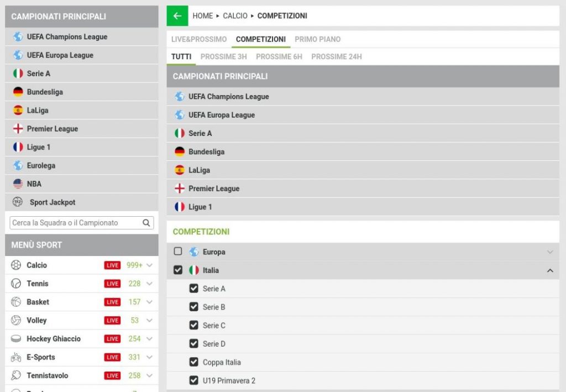The width and height of the screenshot is (566, 392).
Task: Click the green back arrow button
Action: coord(177,16)
